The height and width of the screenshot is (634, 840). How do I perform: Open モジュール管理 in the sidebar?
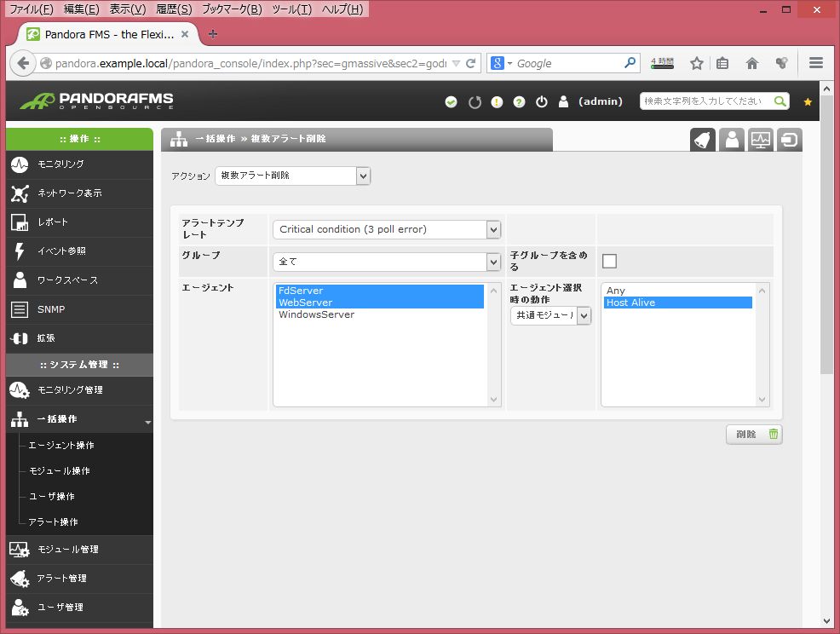tap(79, 550)
